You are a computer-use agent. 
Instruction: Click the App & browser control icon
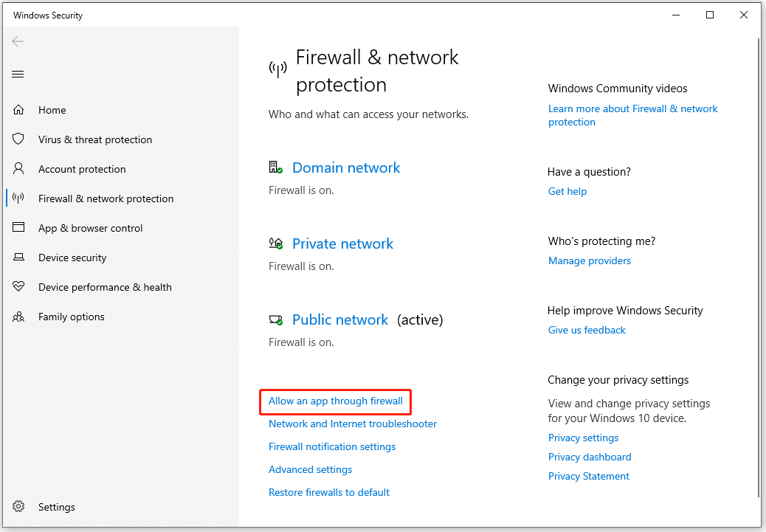[x=18, y=228]
